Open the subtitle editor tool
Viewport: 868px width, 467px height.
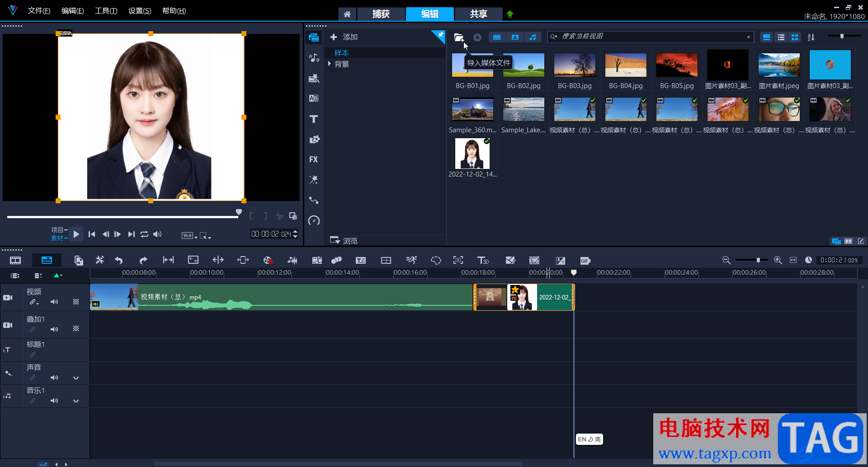(361, 260)
